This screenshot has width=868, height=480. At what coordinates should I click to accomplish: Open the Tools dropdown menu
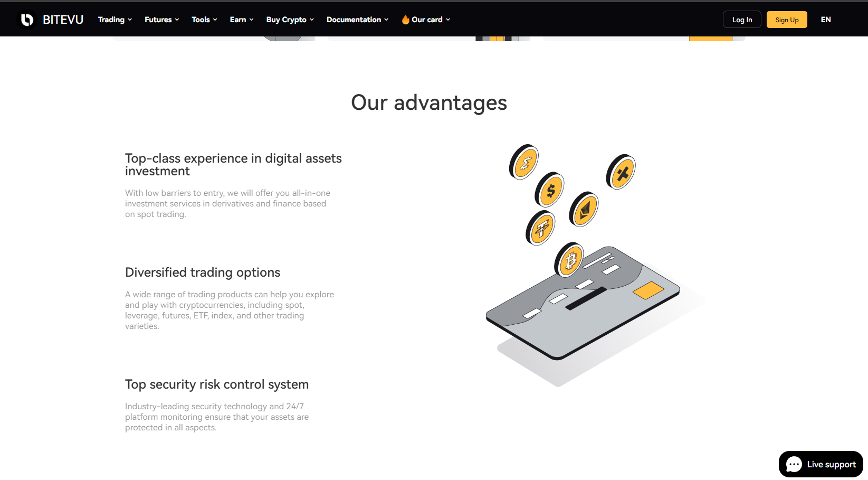pos(204,20)
